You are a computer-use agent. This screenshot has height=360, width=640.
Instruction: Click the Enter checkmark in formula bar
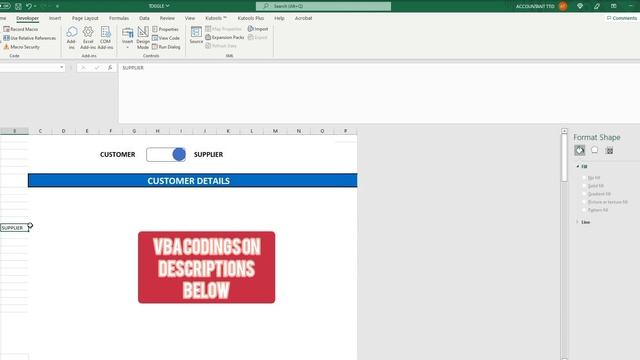(x=97, y=68)
